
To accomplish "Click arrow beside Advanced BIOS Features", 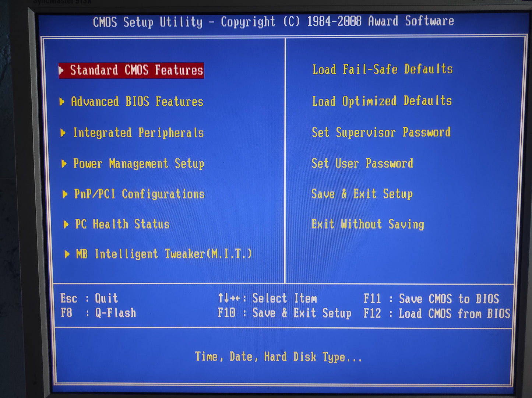I will point(62,102).
